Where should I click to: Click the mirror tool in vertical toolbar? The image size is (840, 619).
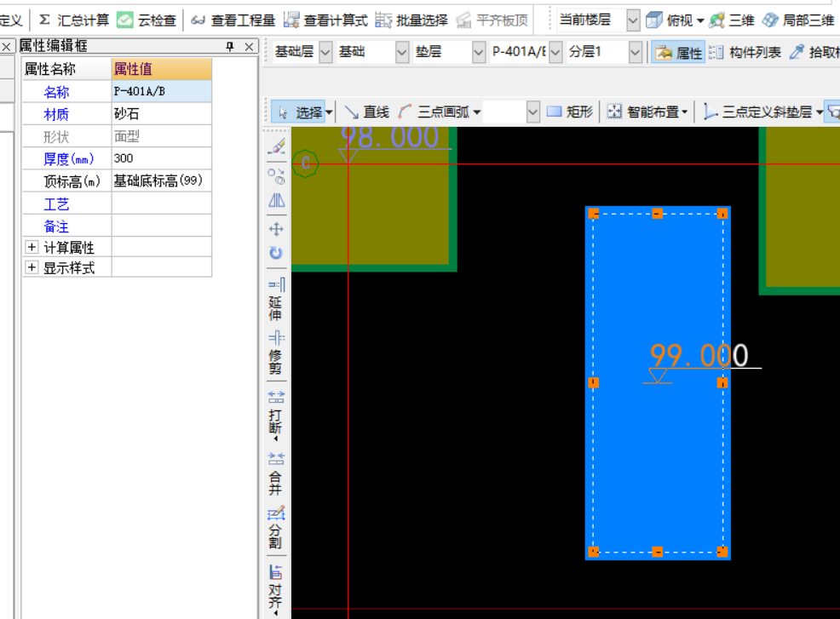276,201
